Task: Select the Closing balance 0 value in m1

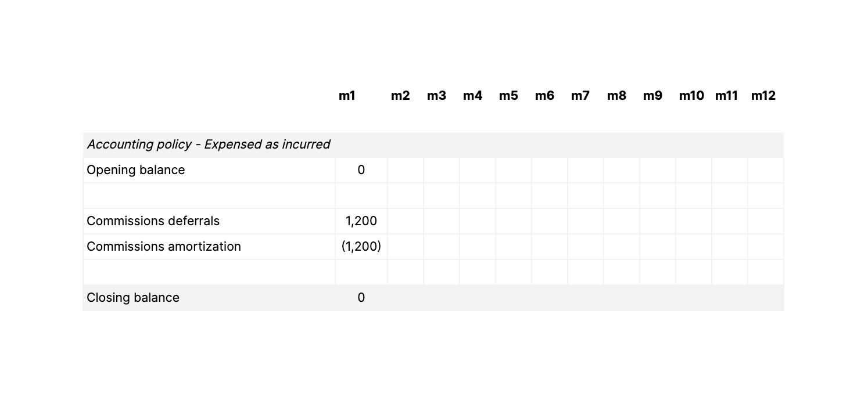Action: (361, 298)
